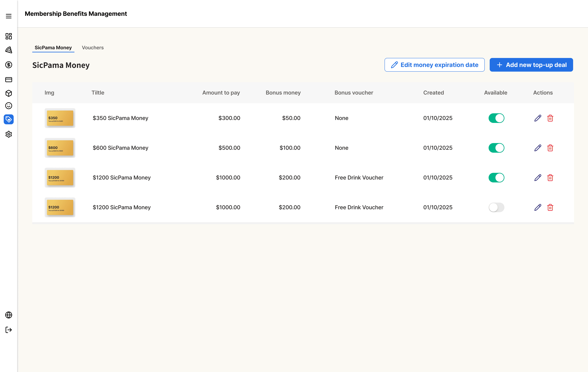Click Add new top-up deal button
This screenshot has height=372, width=588.
(x=531, y=65)
